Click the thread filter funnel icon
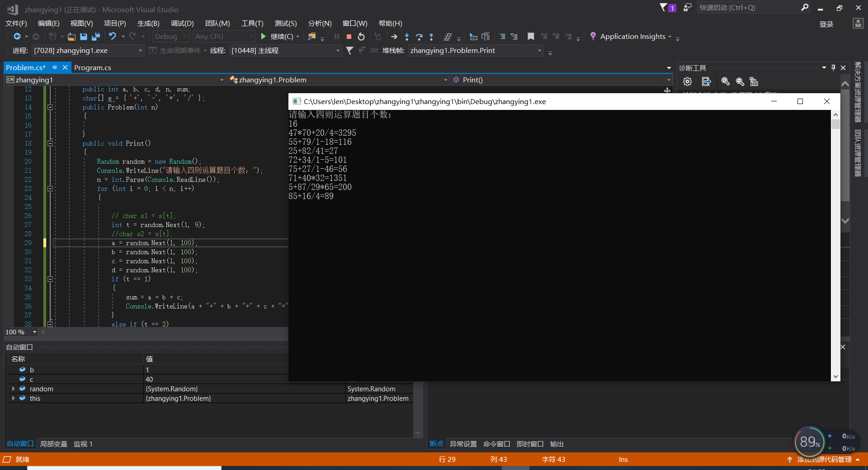The image size is (868, 470). click(349, 51)
